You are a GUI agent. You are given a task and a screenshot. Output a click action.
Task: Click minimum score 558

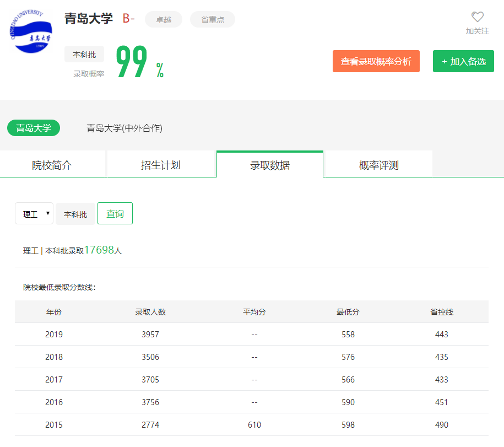(x=348, y=335)
